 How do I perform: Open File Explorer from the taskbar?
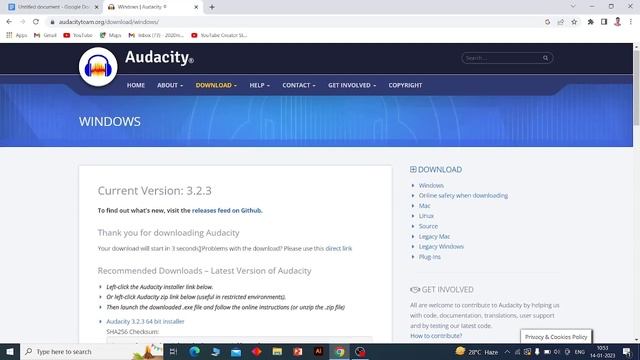click(277, 351)
